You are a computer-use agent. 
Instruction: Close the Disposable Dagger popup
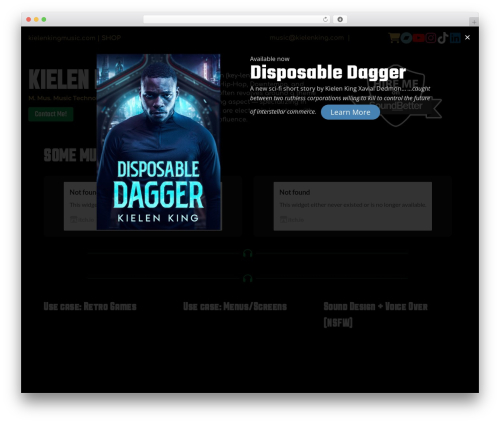(x=467, y=37)
